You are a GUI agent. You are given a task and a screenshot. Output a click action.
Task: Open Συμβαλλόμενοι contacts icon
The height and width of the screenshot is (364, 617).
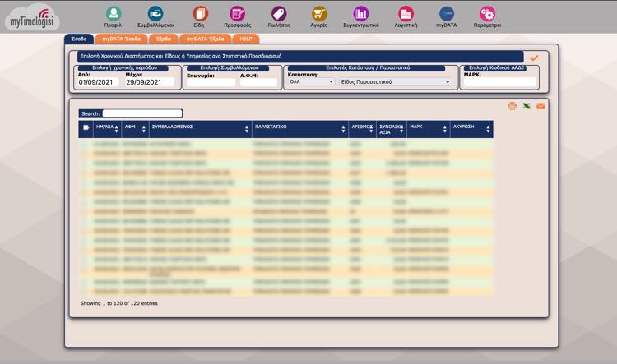click(x=155, y=14)
